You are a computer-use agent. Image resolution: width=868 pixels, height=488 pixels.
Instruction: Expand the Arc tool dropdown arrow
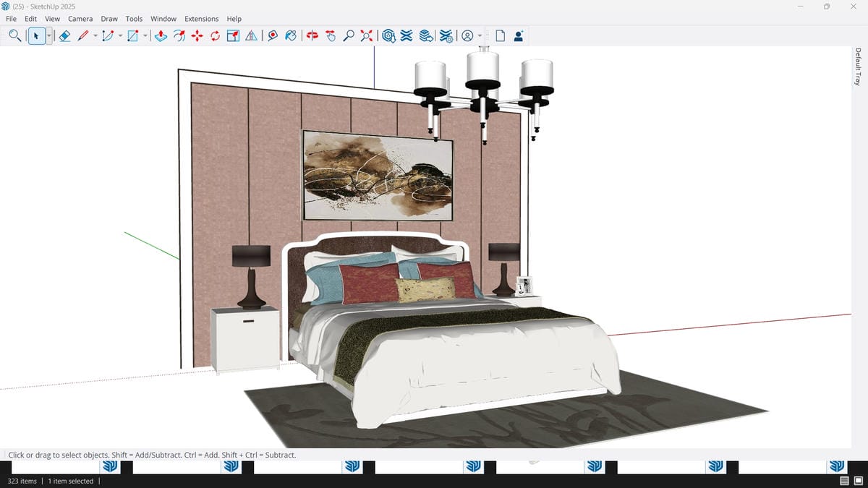(x=120, y=35)
